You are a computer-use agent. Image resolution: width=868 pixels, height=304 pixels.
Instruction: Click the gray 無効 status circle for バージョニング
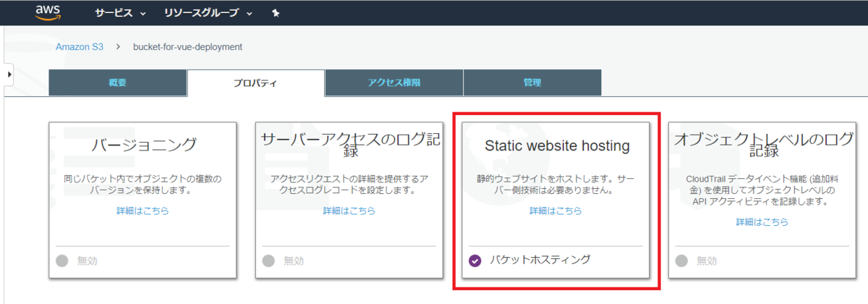(x=61, y=261)
